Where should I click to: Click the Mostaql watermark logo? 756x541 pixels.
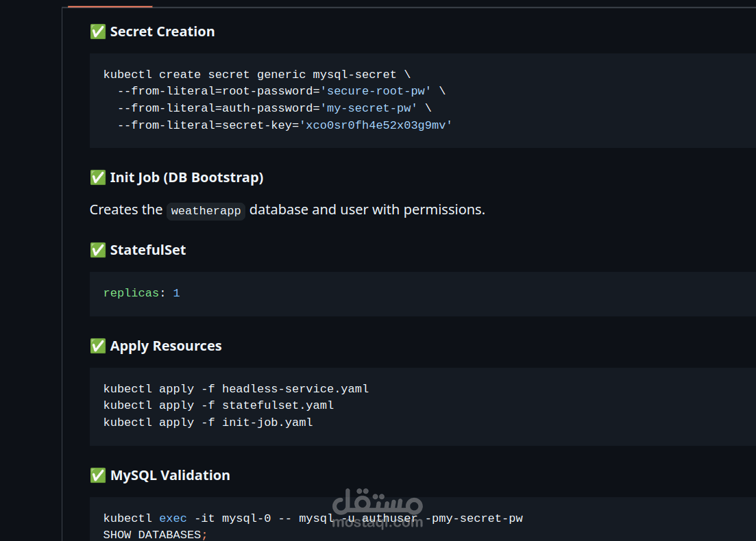tap(378, 509)
